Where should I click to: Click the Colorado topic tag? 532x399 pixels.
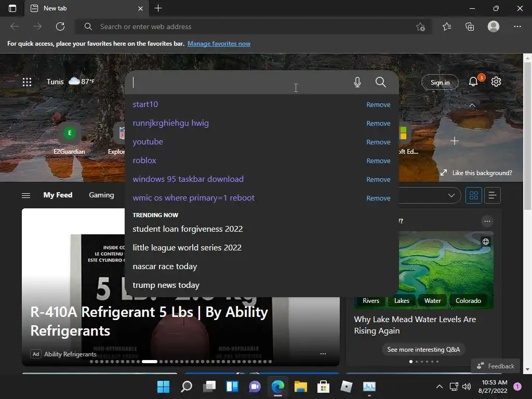(468, 301)
